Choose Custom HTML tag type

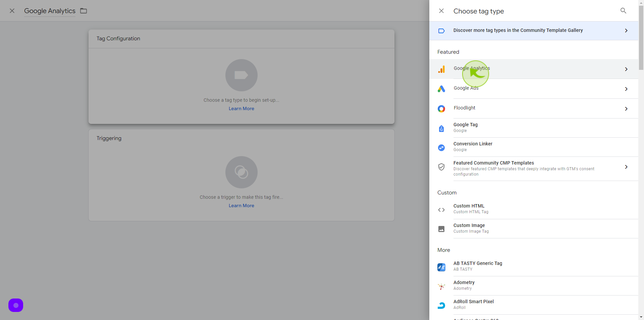(x=534, y=209)
